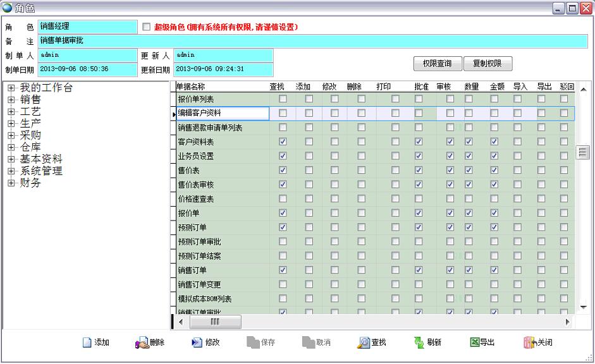
Task: Click the 导出 (Export) Excel icon
Action: [474, 343]
